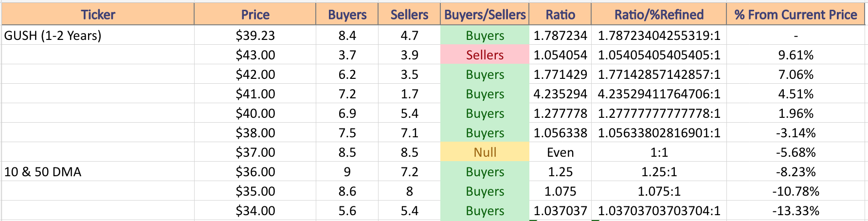
Task: Click the yellow Null cell
Action: 485,152
